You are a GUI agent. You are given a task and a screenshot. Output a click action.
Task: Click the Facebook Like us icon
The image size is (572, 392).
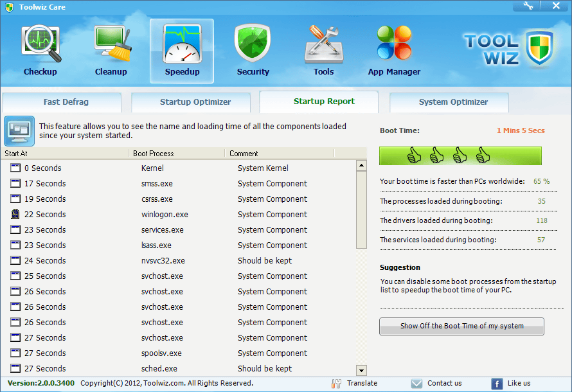click(497, 384)
